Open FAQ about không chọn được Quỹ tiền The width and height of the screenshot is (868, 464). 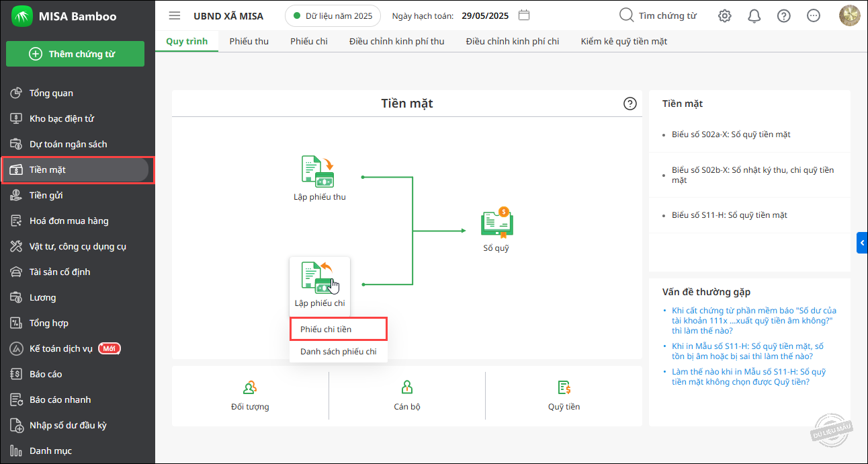coord(749,377)
